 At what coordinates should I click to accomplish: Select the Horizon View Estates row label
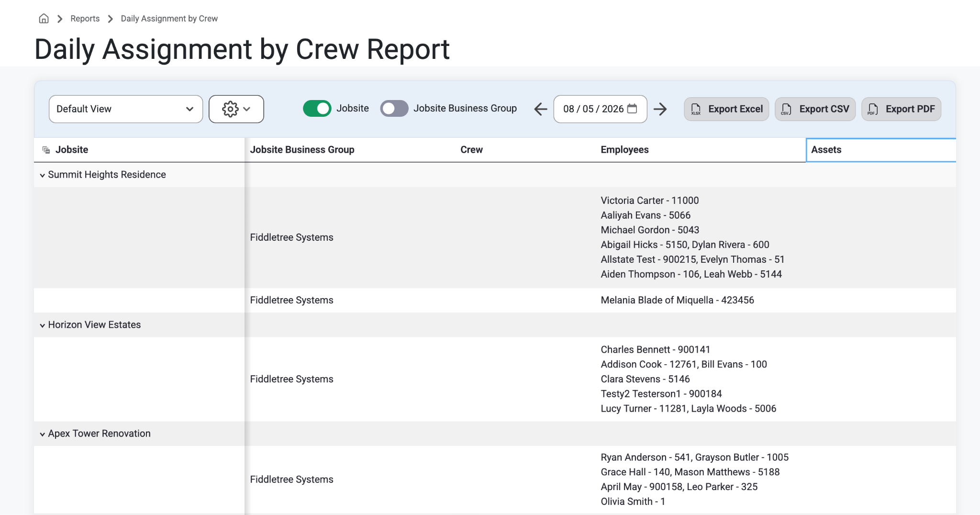(94, 325)
